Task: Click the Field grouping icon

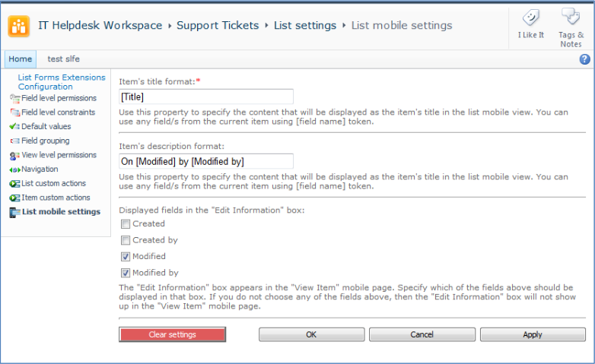Action: 14,141
